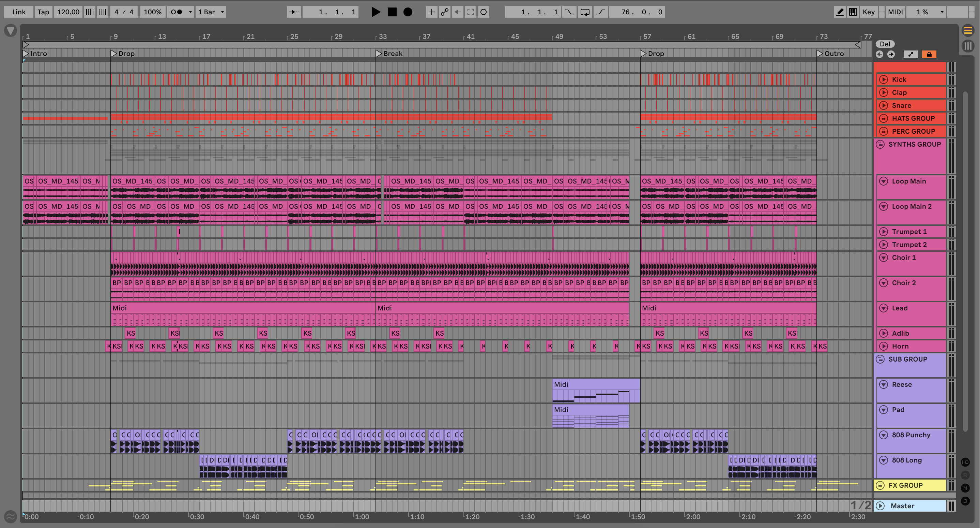This screenshot has height=528, width=980.
Task: Switch to MIDI map mode
Action: pyautogui.click(x=895, y=12)
